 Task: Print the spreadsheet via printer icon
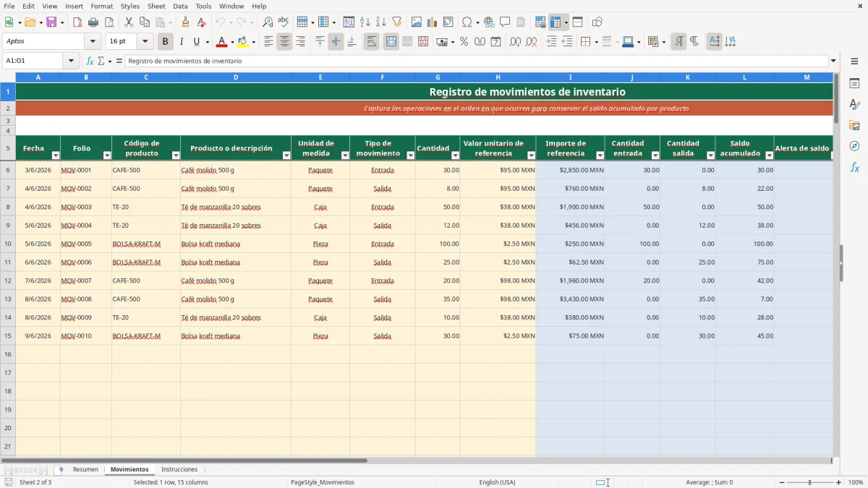(x=93, y=22)
